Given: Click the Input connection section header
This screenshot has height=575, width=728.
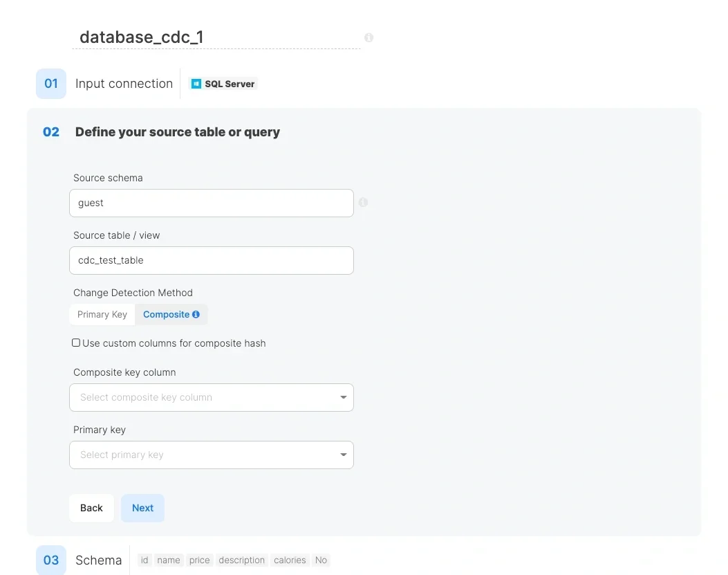Looking at the screenshot, I should [x=124, y=83].
